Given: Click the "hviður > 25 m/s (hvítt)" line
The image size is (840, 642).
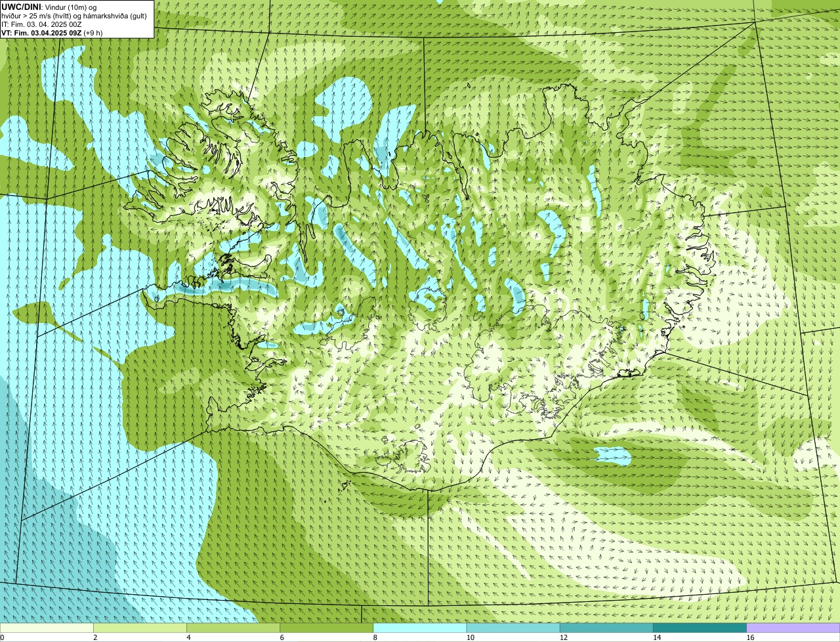Looking at the screenshot, I should 74,16.
